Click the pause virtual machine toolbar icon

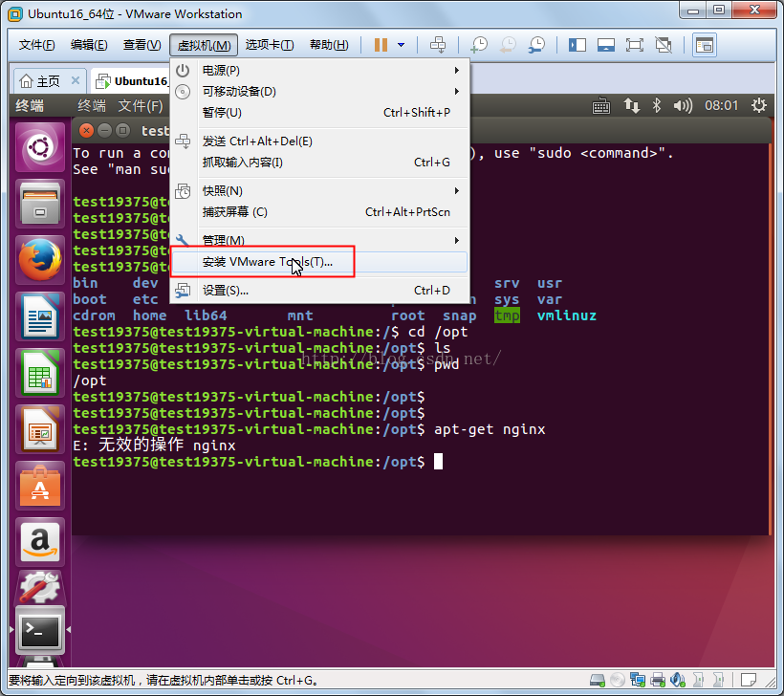[x=381, y=45]
